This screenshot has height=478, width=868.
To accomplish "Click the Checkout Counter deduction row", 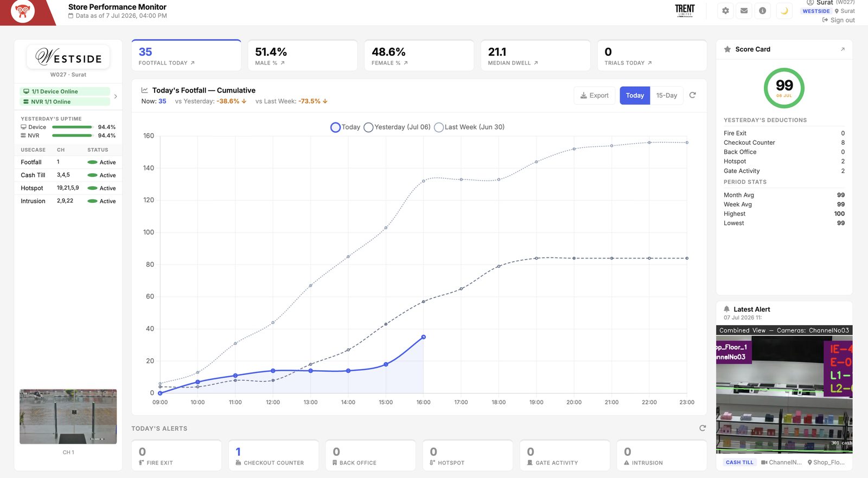I will (784, 143).
